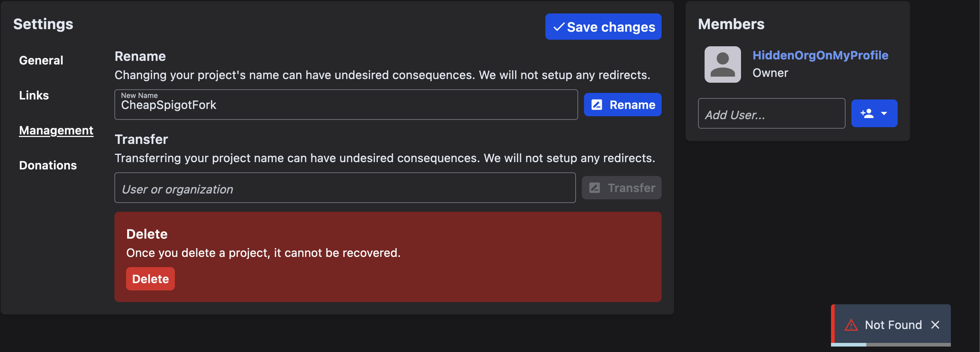Click the warning triangle in Not Found toast

coord(852,325)
